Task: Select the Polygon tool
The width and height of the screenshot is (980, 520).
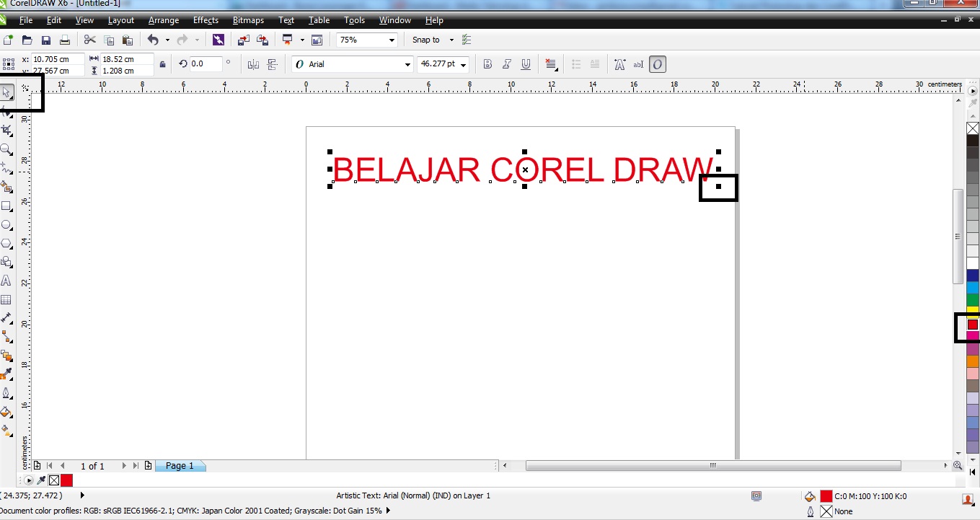Action: click(x=6, y=243)
